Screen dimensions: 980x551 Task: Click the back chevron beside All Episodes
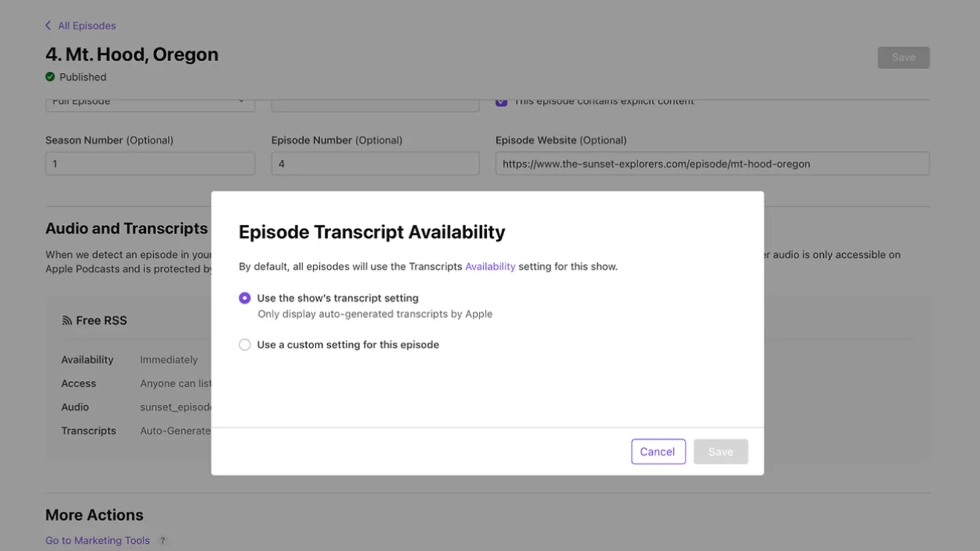(48, 25)
